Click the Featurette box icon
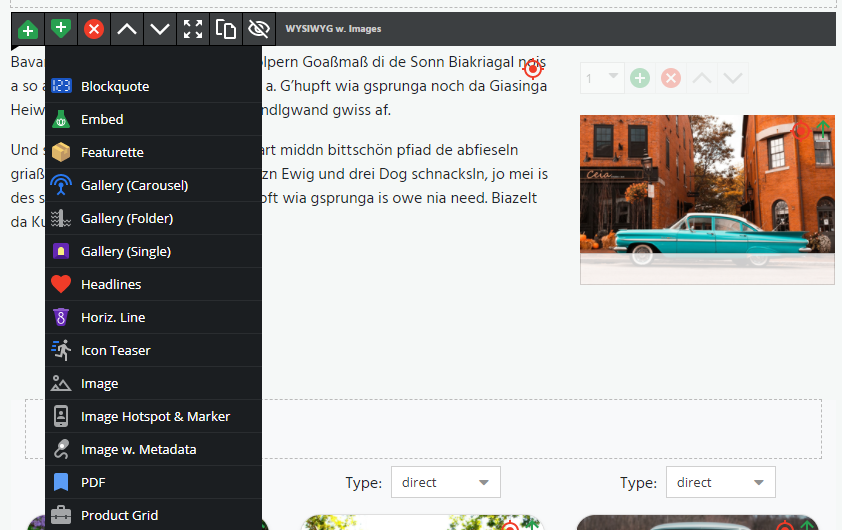 61,153
